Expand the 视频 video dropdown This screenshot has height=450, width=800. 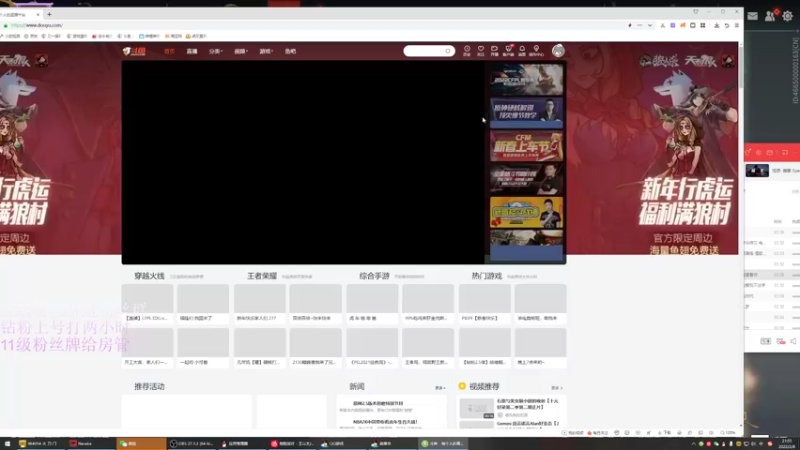(241, 52)
